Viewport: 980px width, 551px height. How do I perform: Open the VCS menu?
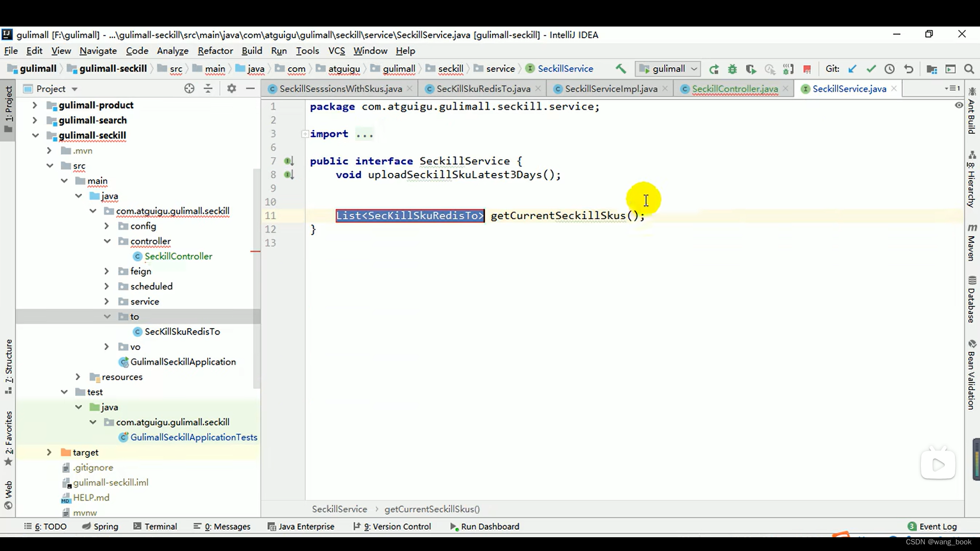336,51
